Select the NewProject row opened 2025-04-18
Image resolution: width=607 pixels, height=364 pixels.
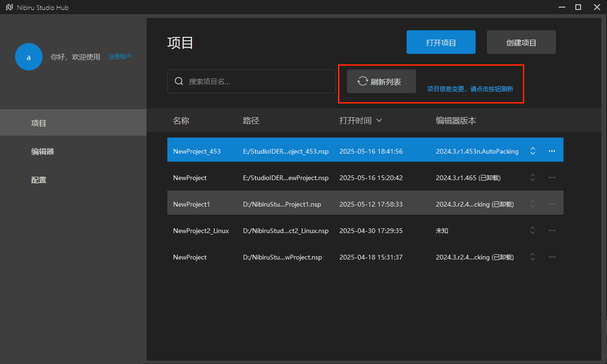[x=284, y=257]
